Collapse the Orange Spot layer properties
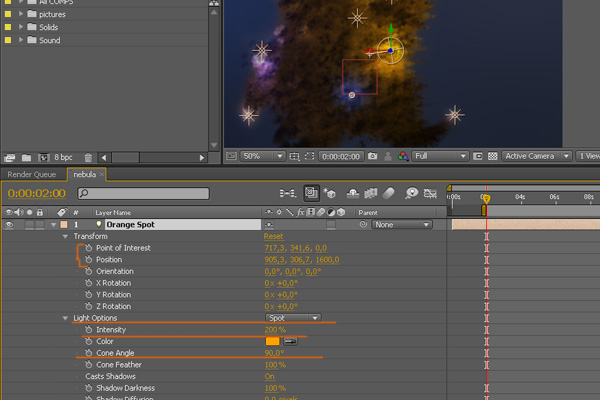 pyautogui.click(x=54, y=225)
